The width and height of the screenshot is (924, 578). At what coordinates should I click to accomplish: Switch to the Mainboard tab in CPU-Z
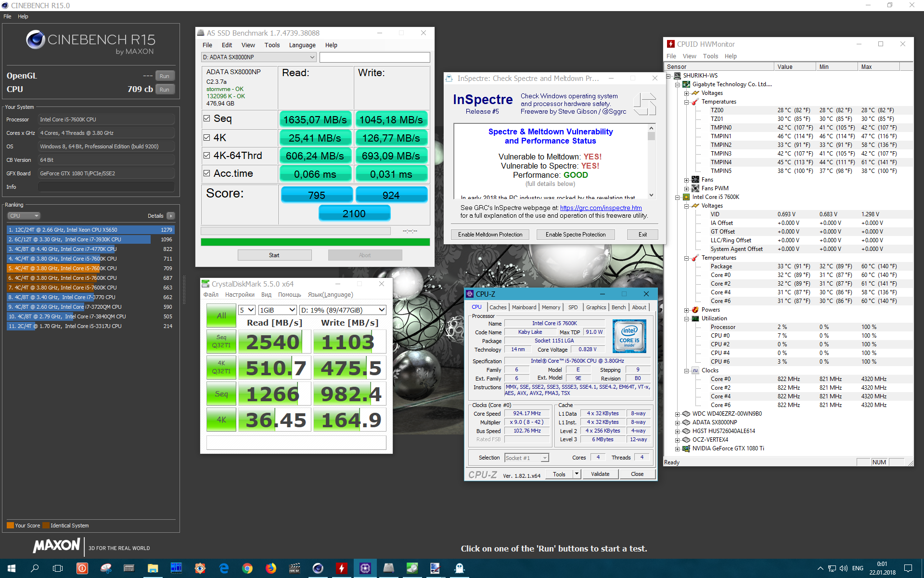(524, 307)
